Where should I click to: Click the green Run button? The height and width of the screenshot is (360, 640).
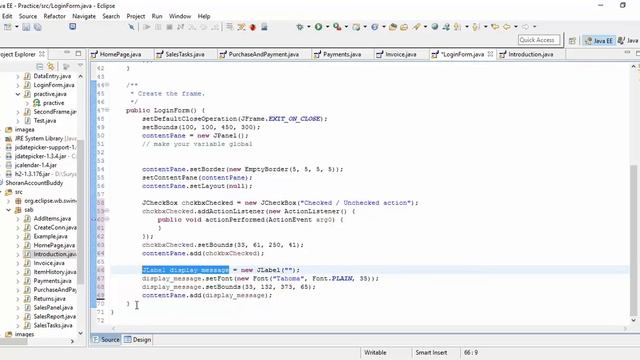pyautogui.click(x=318, y=27)
